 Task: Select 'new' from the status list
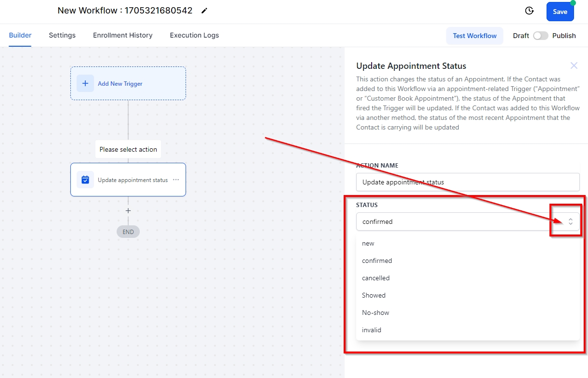click(368, 243)
